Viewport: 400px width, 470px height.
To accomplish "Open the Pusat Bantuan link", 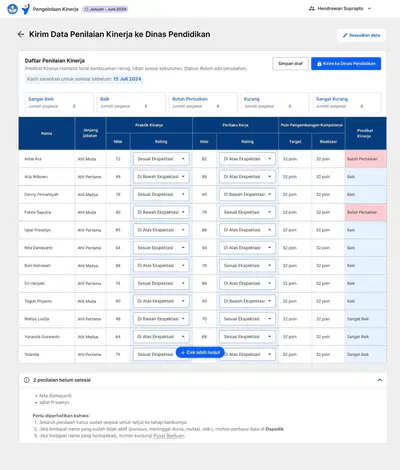I will [x=169, y=436].
